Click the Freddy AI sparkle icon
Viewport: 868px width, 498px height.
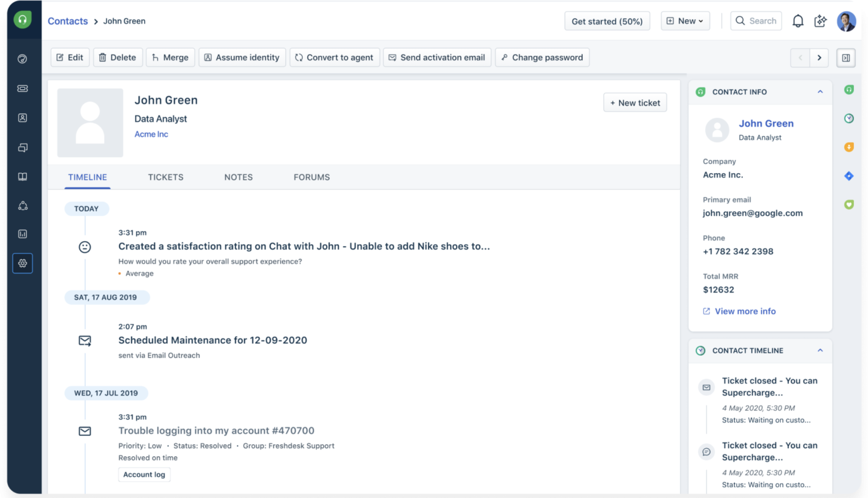point(820,21)
